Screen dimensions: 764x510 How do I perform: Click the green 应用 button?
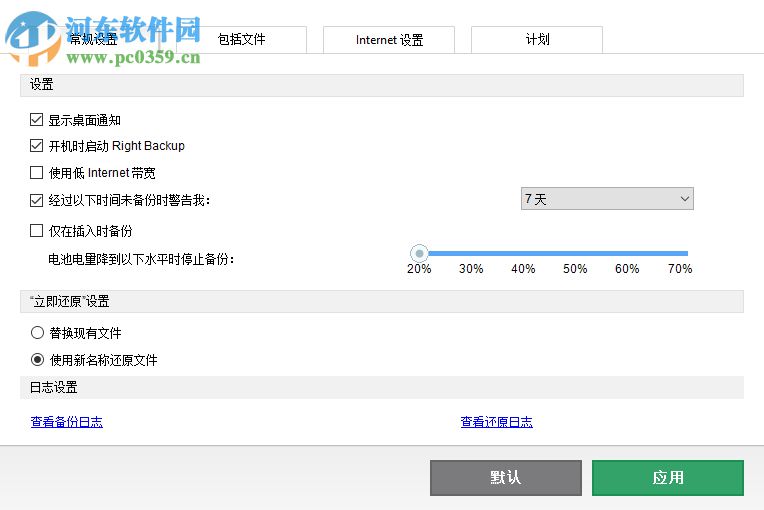[667, 478]
